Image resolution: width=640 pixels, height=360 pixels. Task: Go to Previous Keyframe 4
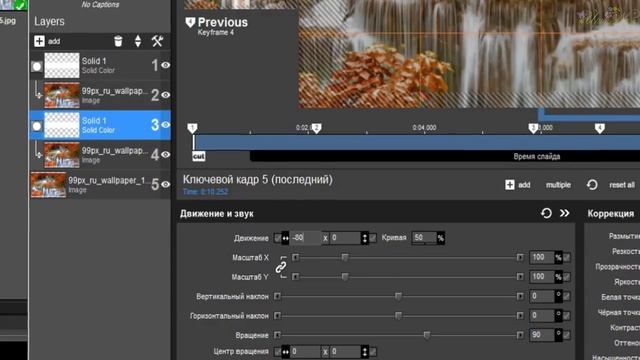point(217,26)
